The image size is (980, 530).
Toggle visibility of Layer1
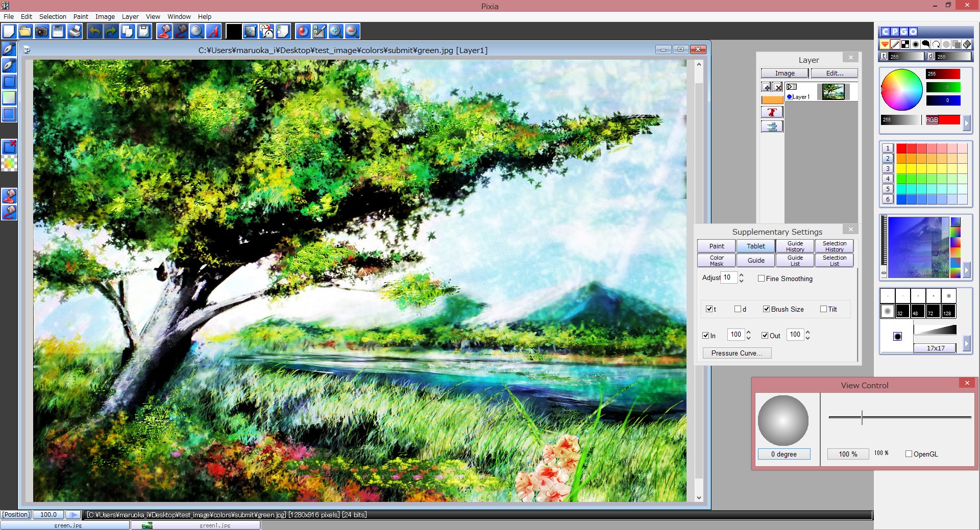(791, 87)
